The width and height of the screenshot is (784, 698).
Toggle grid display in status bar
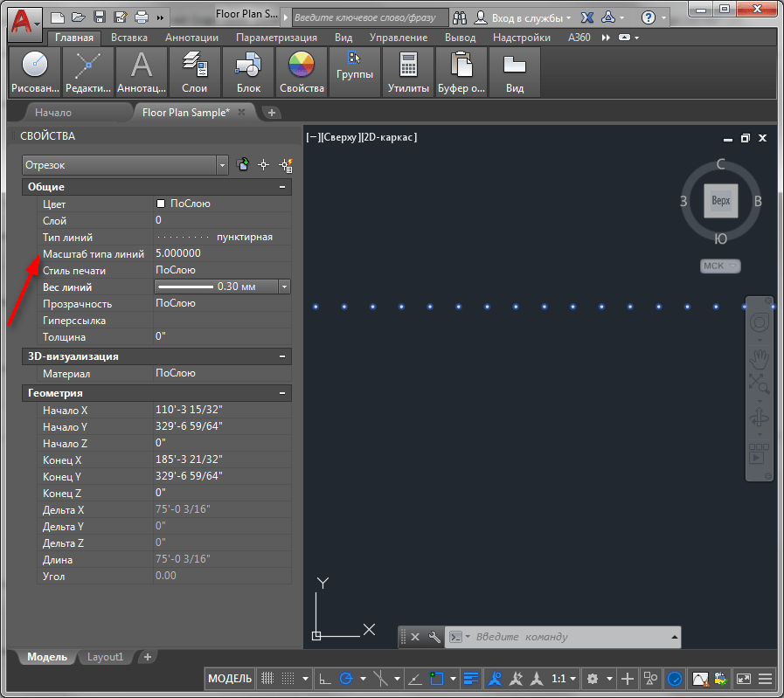(268, 679)
